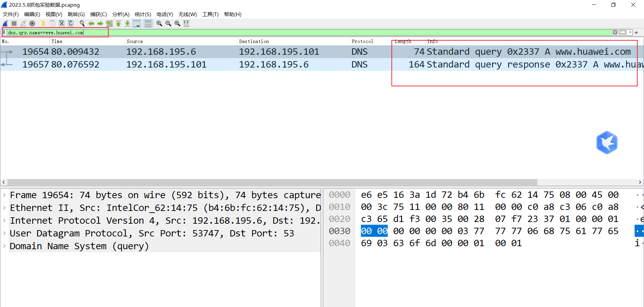Start capturing packets with the shark fin icon
Screen dimensions: 644x307
(x=5, y=24)
